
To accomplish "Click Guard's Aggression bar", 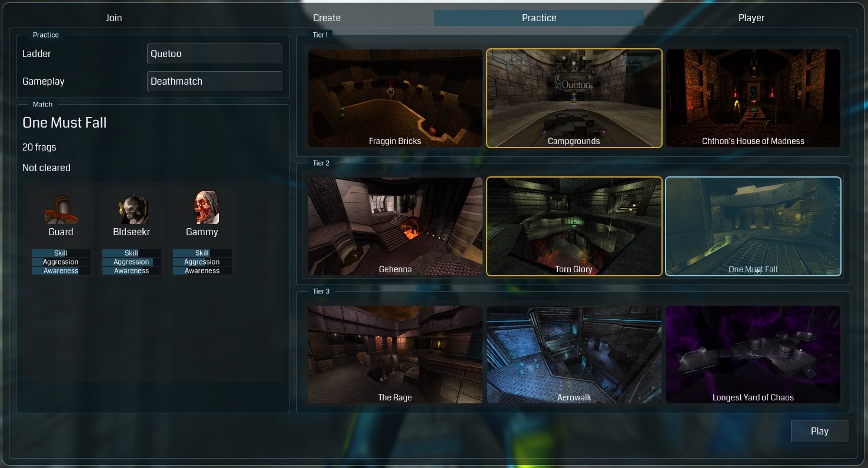I will [x=61, y=262].
